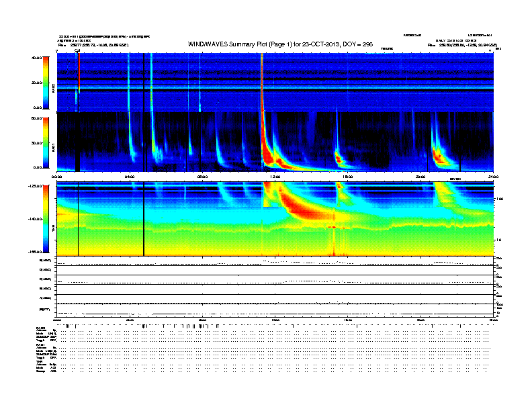Screen dimensions: 532x411
Task: Click the top line-plot panel below the TNR spectrogram
Action: 275,261
